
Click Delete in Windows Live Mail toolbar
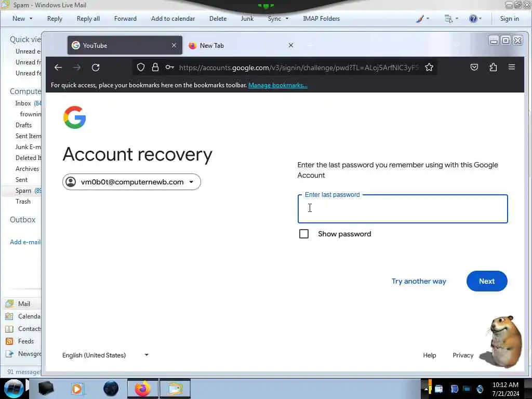[x=218, y=19]
